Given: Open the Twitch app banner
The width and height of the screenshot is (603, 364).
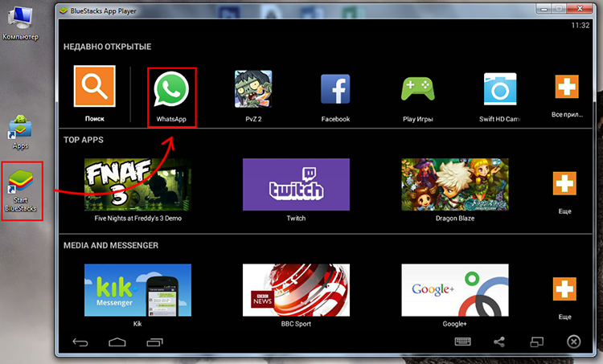Looking at the screenshot, I should (296, 184).
